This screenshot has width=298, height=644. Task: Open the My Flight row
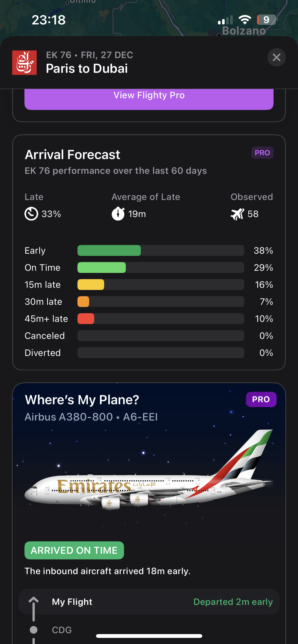(149, 602)
